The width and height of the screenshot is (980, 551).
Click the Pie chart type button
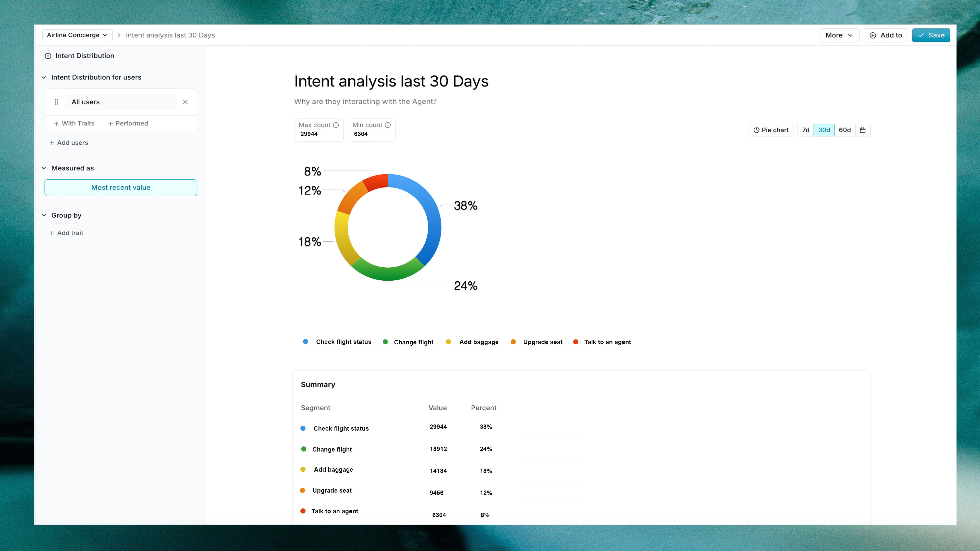[x=771, y=130]
